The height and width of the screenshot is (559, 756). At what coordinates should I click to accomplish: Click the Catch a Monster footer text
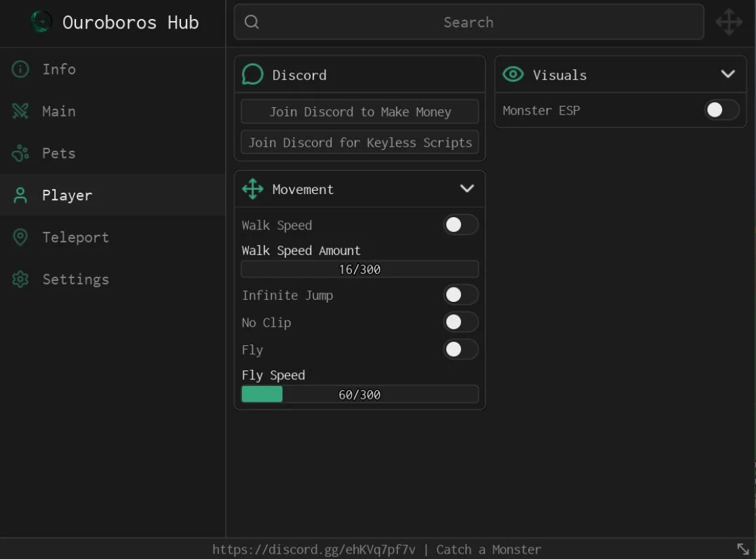489,550
